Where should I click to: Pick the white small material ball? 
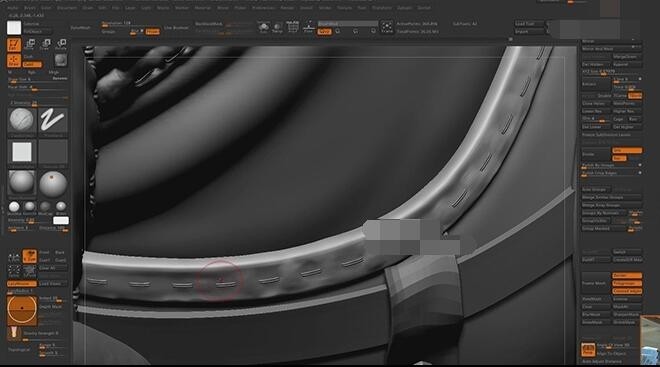coord(14,206)
